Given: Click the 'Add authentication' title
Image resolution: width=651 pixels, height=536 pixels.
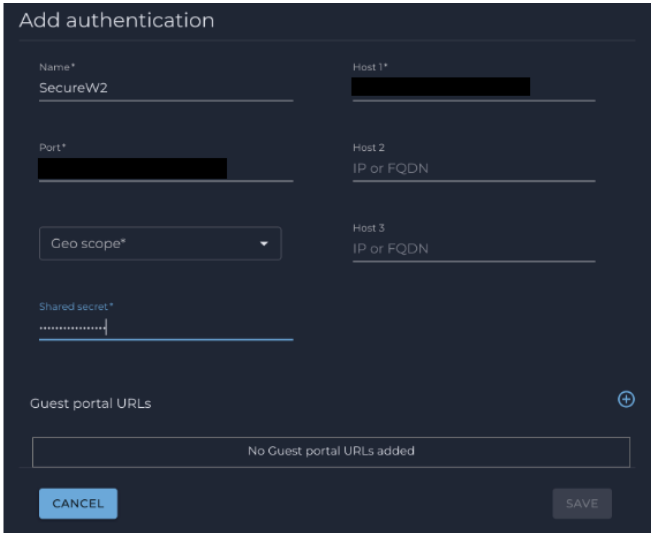Looking at the screenshot, I should click(x=117, y=20).
